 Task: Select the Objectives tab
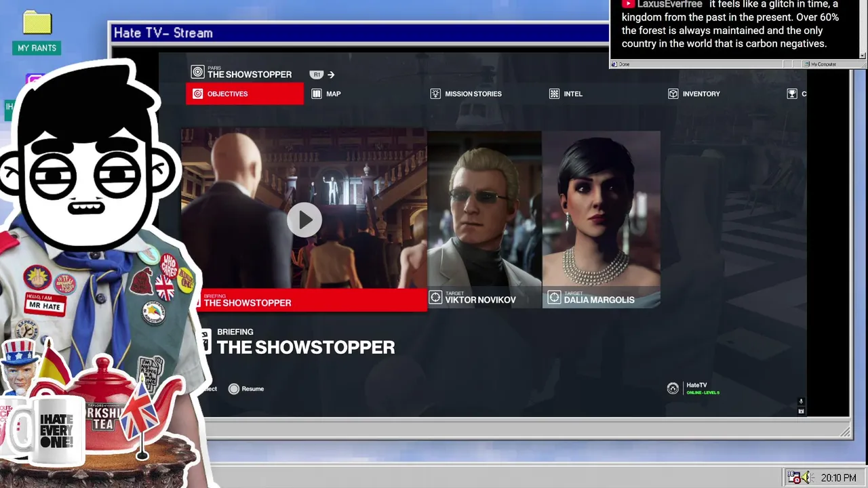245,94
